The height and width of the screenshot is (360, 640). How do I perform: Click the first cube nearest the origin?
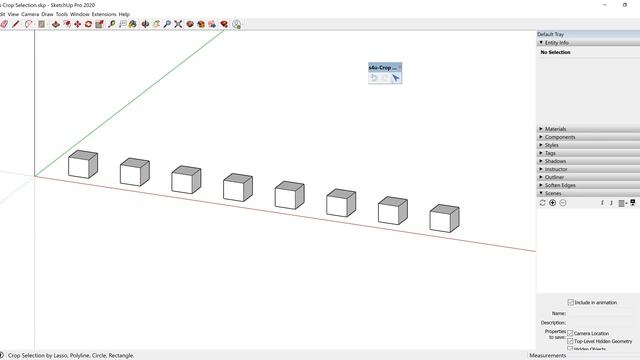pos(83,164)
